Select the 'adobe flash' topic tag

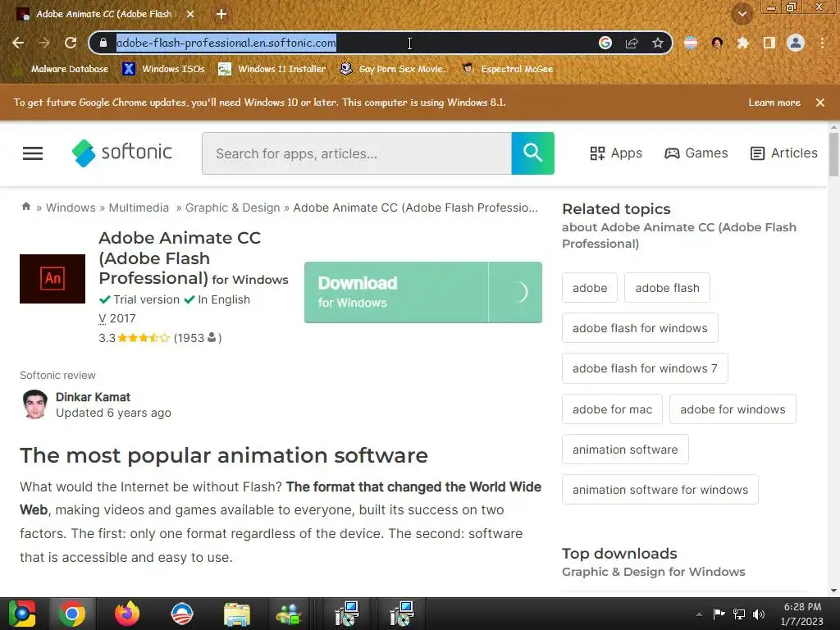click(668, 288)
